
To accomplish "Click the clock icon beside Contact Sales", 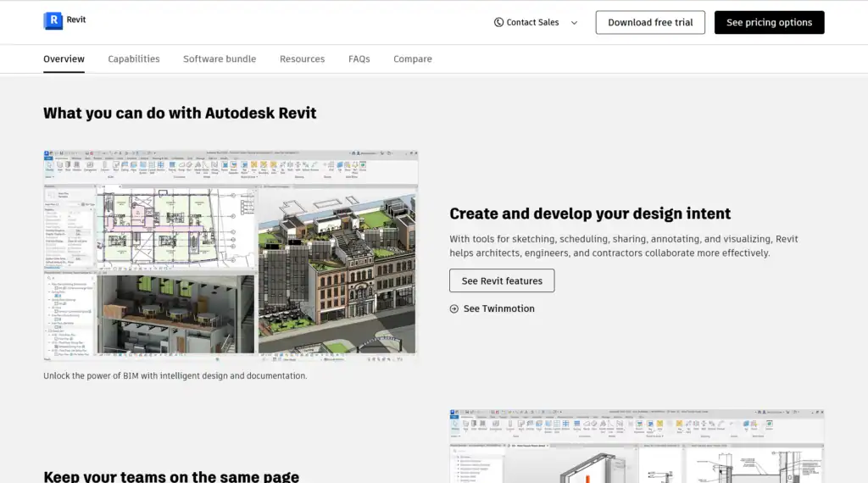I will pyautogui.click(x=498, y=22).
